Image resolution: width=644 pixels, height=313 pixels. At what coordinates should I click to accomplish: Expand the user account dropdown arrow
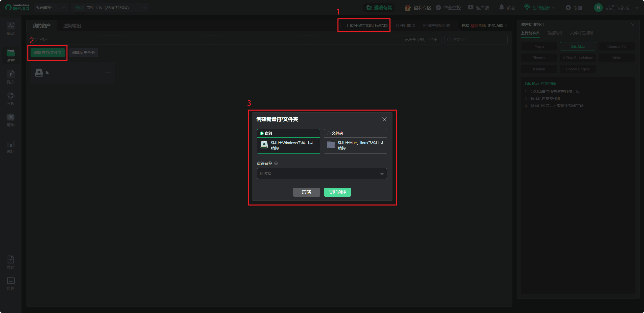637,8
